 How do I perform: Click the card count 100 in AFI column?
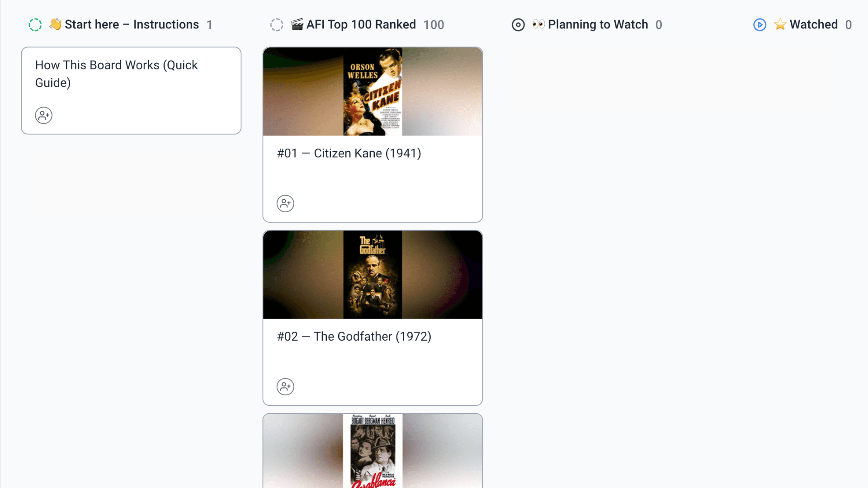[x=434, y=25]
